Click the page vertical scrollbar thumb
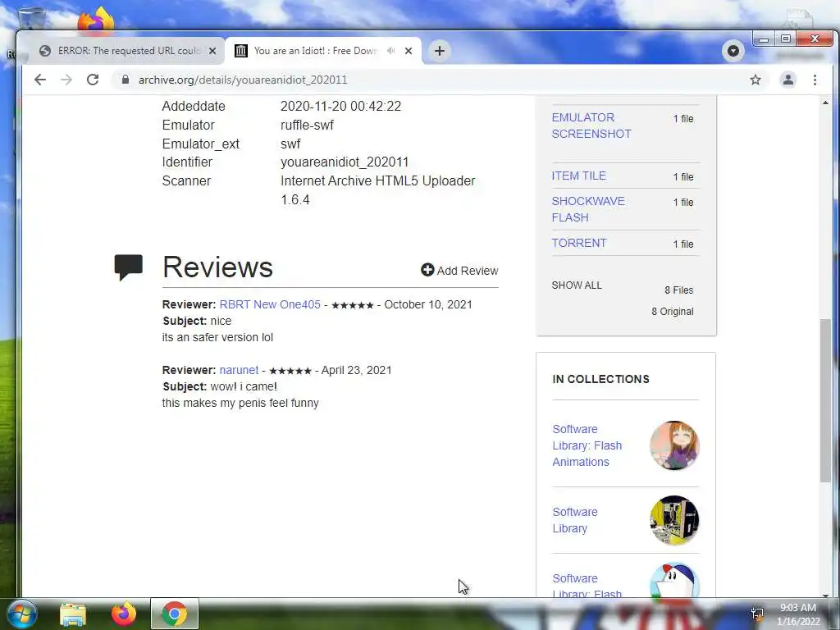840x630 pixels. coord(825,400)
